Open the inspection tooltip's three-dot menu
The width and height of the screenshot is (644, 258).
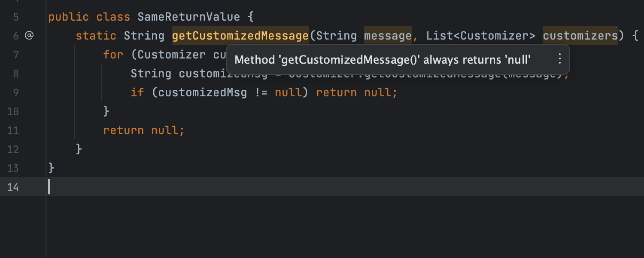click(559, 59)
